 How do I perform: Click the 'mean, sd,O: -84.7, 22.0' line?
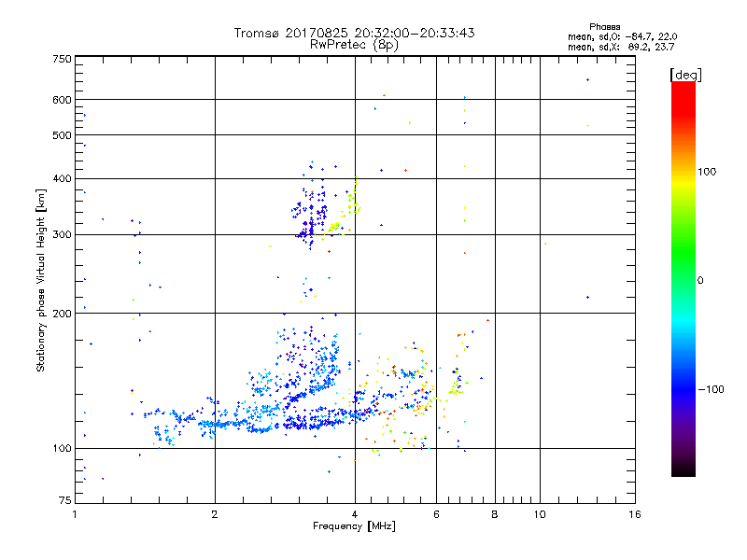pyautogui.click(x=622, y=36)
